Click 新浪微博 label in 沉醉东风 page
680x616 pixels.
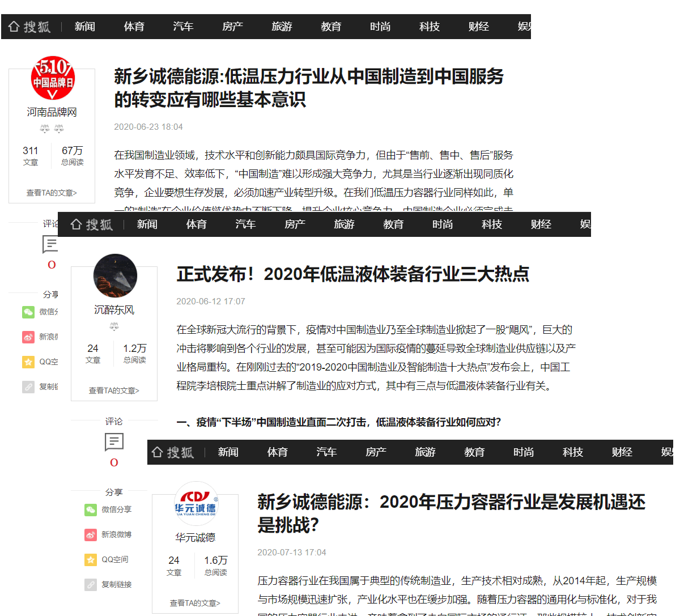tap(117, 534)
